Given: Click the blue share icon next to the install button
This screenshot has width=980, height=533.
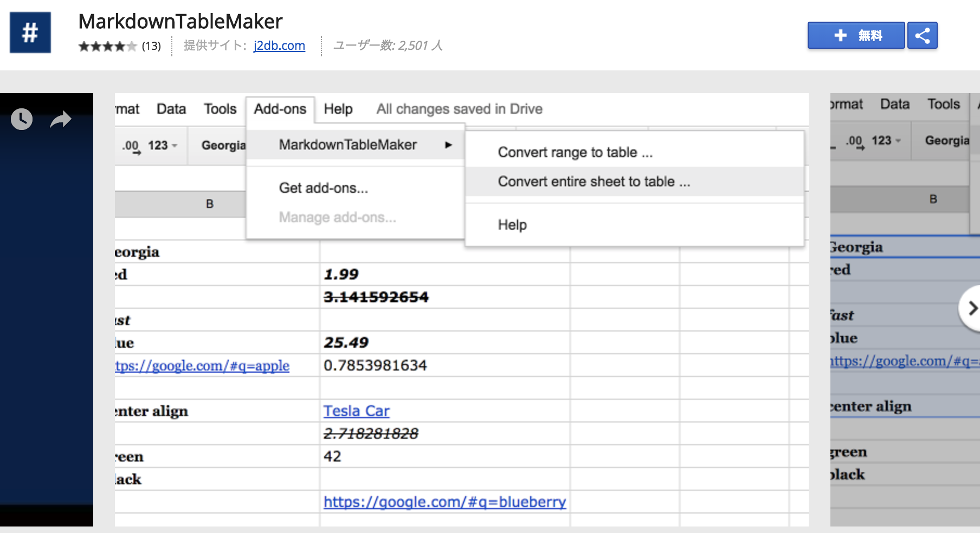Looking at the screenshot, I should tap(921, 35).
